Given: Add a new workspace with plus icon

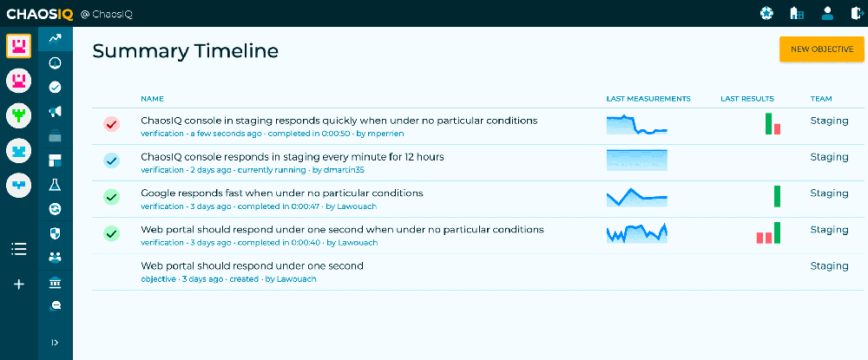Looking at the screenshot, I should (x=19, y=285).
